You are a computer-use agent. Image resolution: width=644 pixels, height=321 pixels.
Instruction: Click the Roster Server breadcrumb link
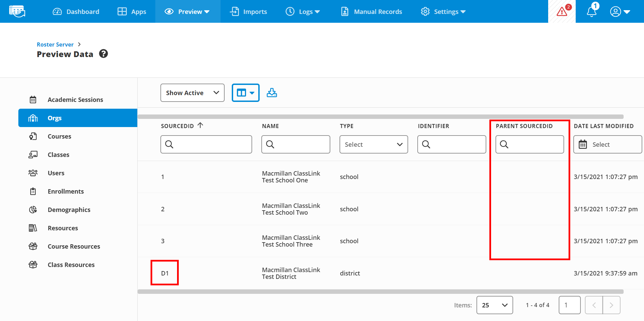[x=55, y=44]
